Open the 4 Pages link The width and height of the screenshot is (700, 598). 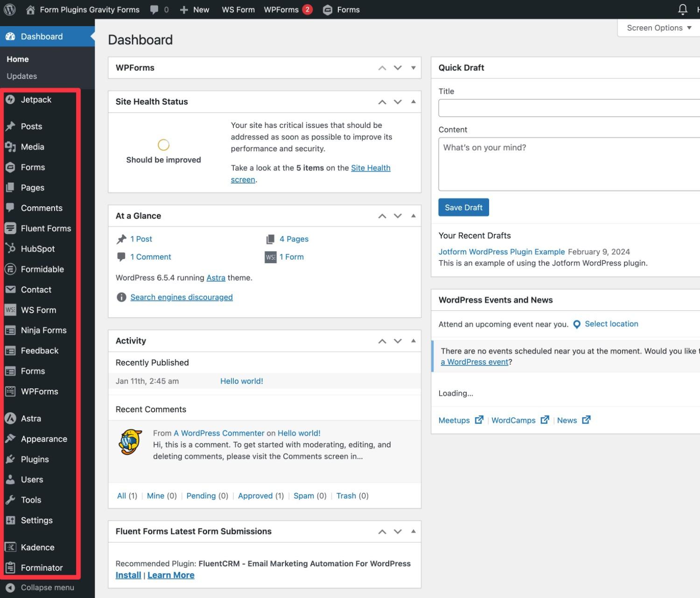click(x=294, y=239)
